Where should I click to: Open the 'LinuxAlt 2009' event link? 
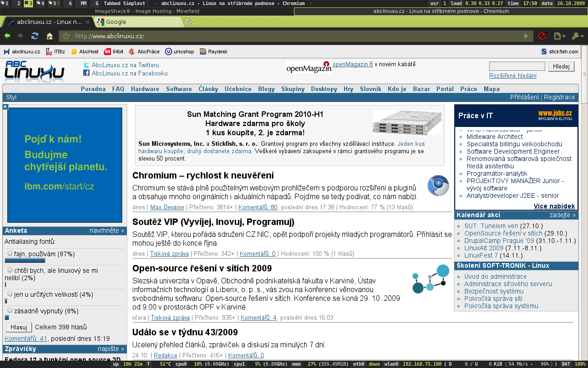(484, 248)
